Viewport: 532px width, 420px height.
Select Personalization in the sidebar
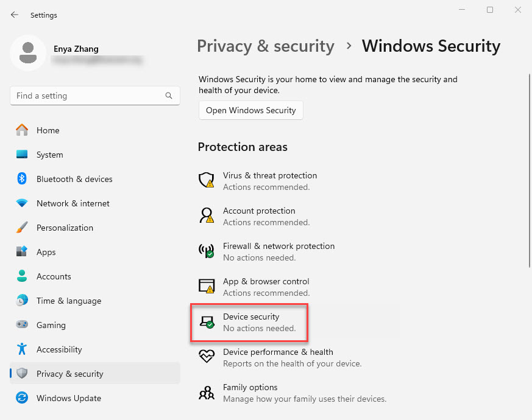65,228
